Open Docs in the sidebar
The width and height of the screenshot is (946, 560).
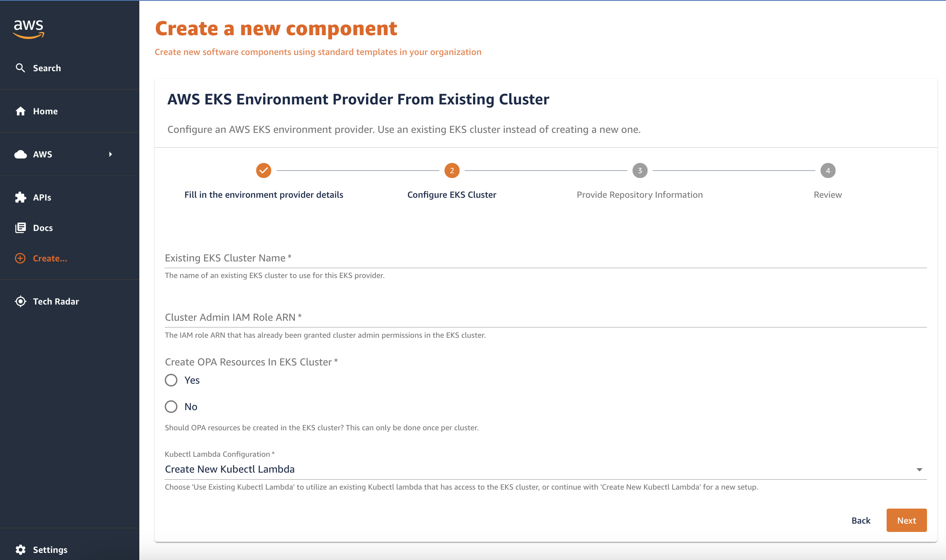(70, 228)
